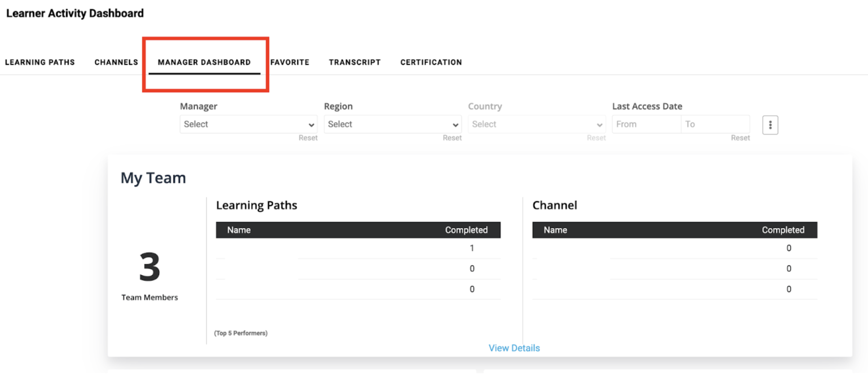Reset the Last Access Date filter

(740, 138)
